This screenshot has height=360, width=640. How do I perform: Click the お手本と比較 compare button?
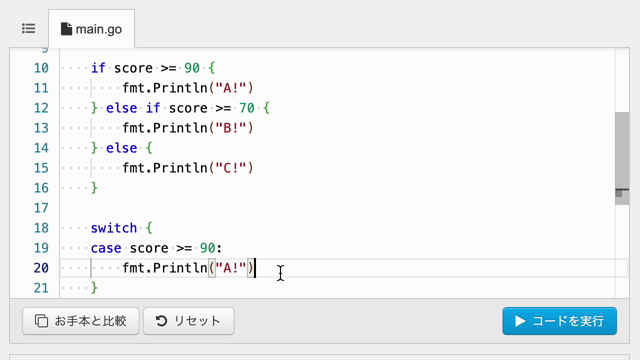click(x=81, y=321)
